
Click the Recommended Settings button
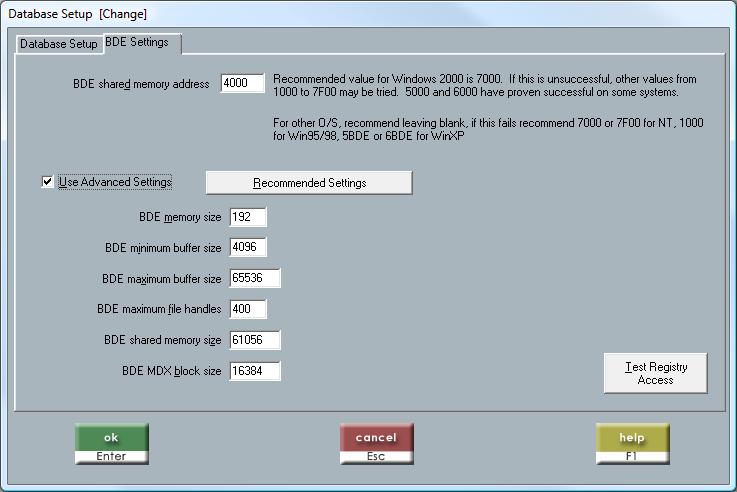(x=309, y=183)
